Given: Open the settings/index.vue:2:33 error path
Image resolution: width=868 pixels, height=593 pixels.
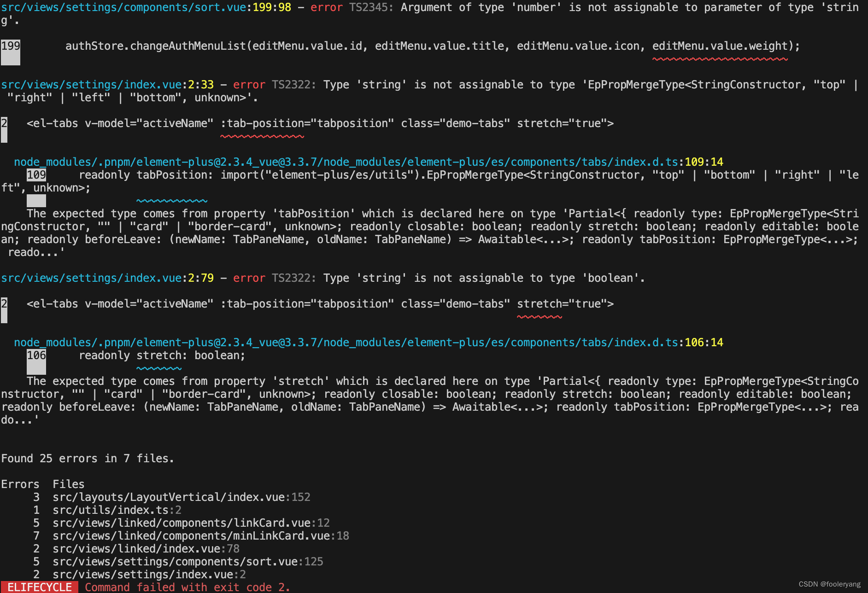Looking at the screenshot, I should click(x=107, y=85).
